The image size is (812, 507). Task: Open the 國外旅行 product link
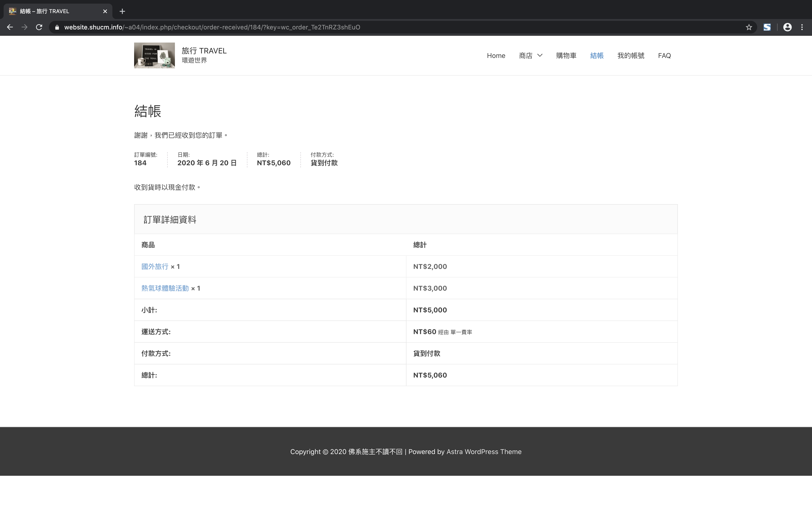coord(155,267)
